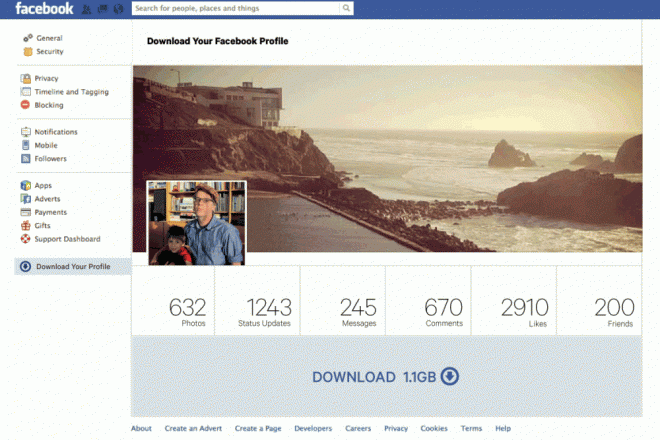
Task: Open Privacy settings in sidebar
Action: [x=46, y=78]
